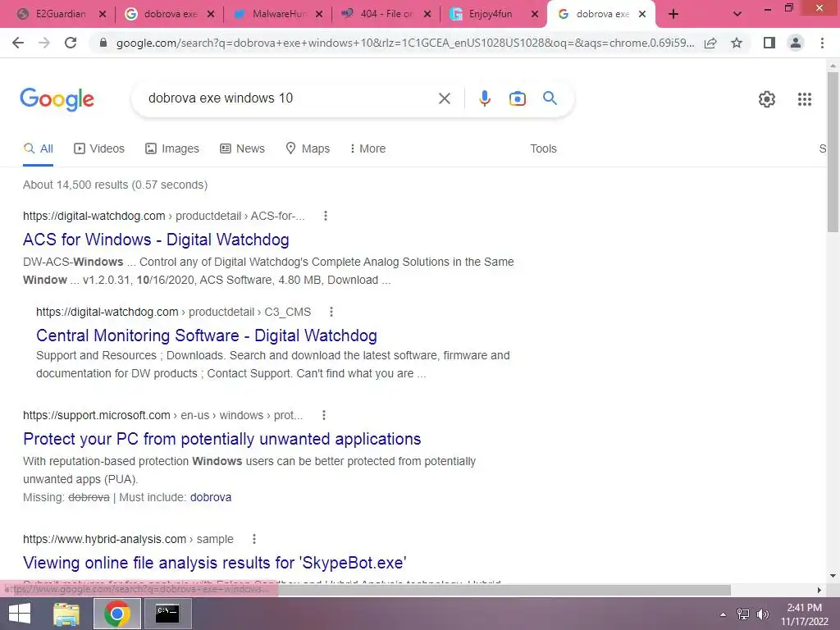Open the volume control tray icon
This screenshot has height=630, width=840.
tap(762, 614)
